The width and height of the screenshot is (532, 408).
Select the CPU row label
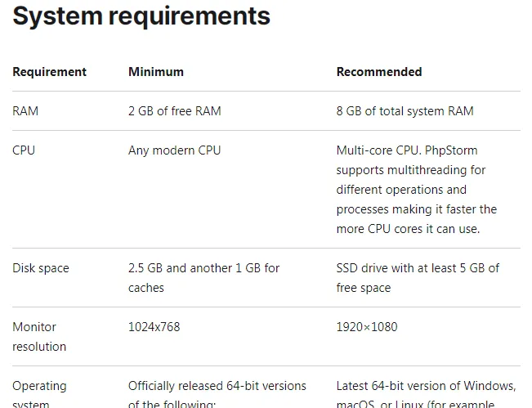[24, 150]
